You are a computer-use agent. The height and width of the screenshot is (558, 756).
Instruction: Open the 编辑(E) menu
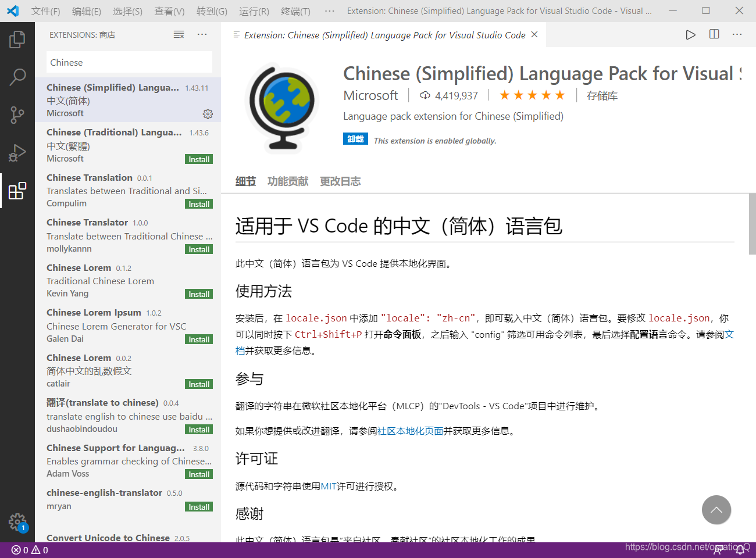point(87,11)
